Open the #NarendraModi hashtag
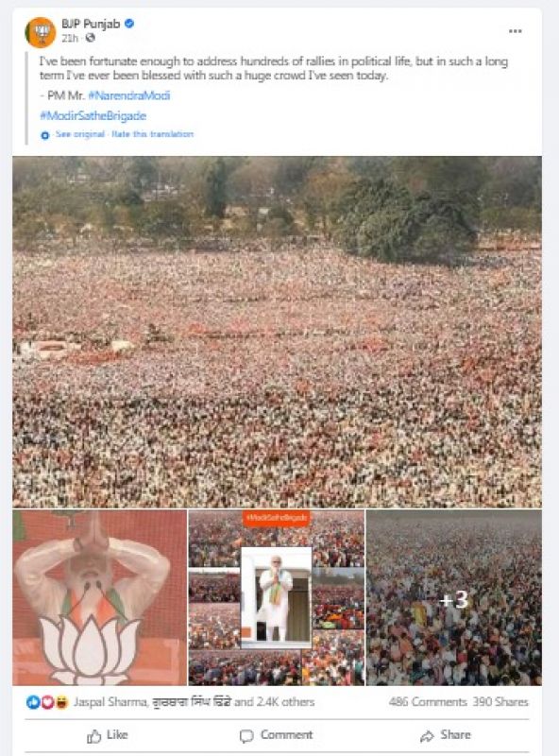The height and width of the screenshot is (756, 559). [x=129, y=95]
